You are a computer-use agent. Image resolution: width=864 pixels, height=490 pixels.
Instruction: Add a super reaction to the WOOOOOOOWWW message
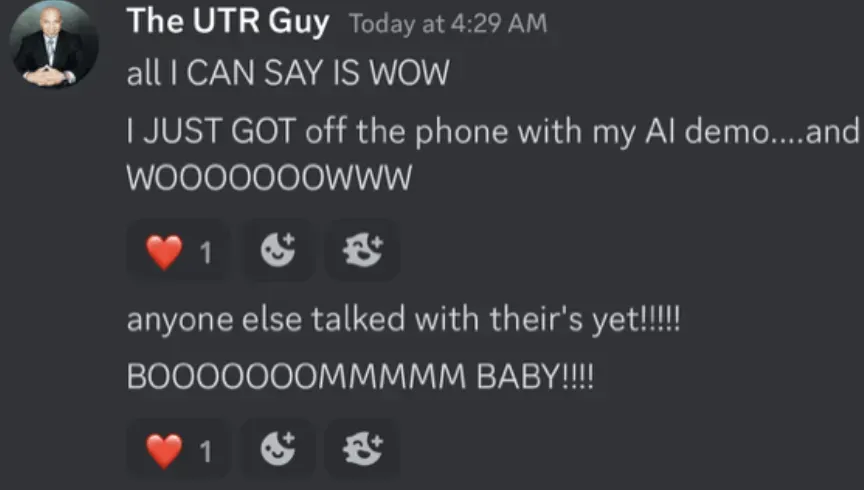click(363, 250)
